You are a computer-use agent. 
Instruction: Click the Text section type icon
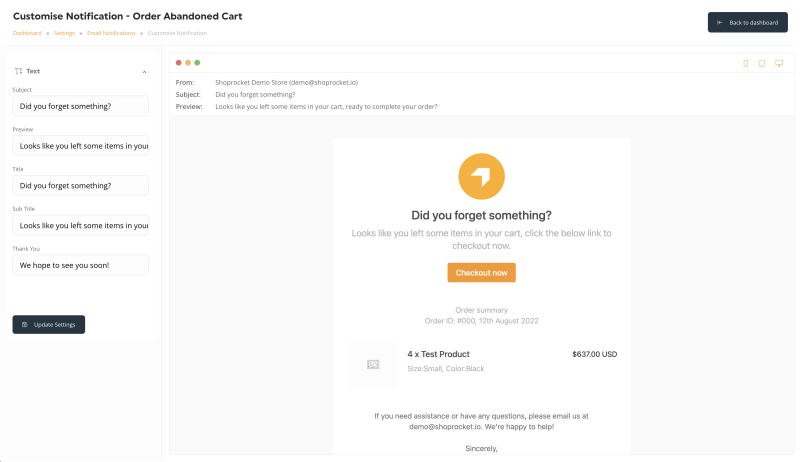tap(18, 71)
